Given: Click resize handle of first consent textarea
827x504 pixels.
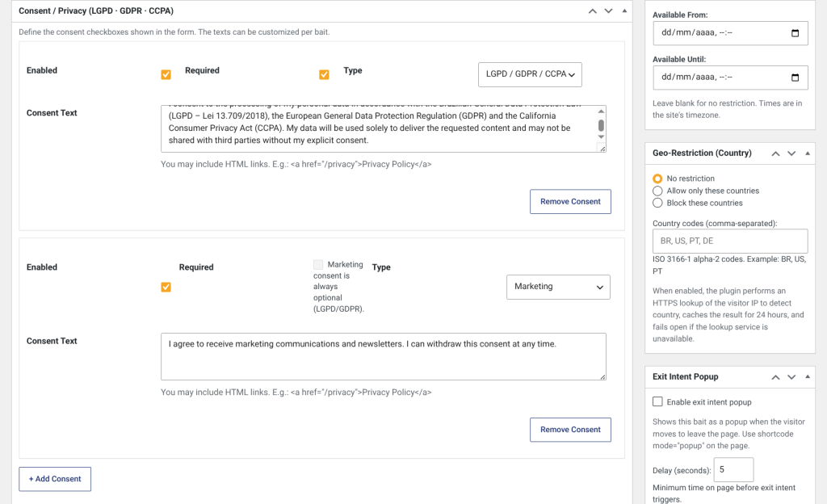Looking at the screenshot, I should click(602, 149).
